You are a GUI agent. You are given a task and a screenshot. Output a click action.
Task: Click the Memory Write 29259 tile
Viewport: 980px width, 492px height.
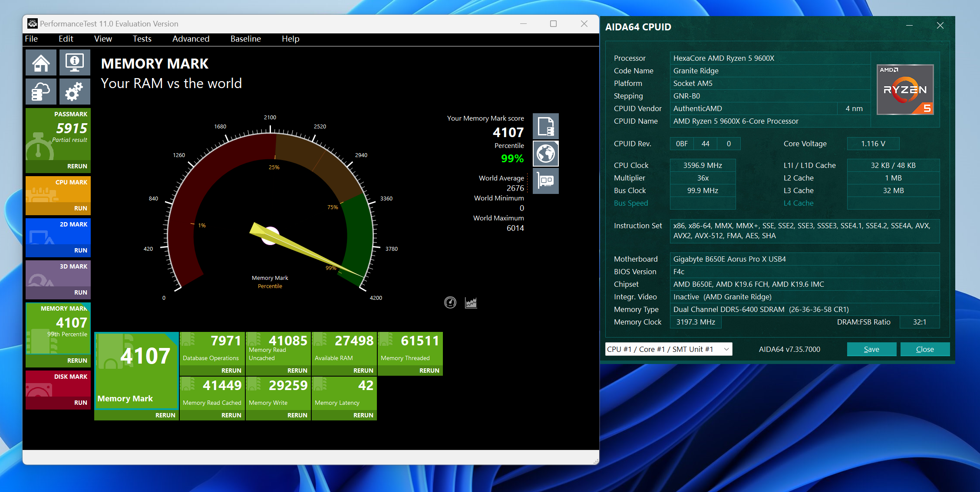[278, 393]
